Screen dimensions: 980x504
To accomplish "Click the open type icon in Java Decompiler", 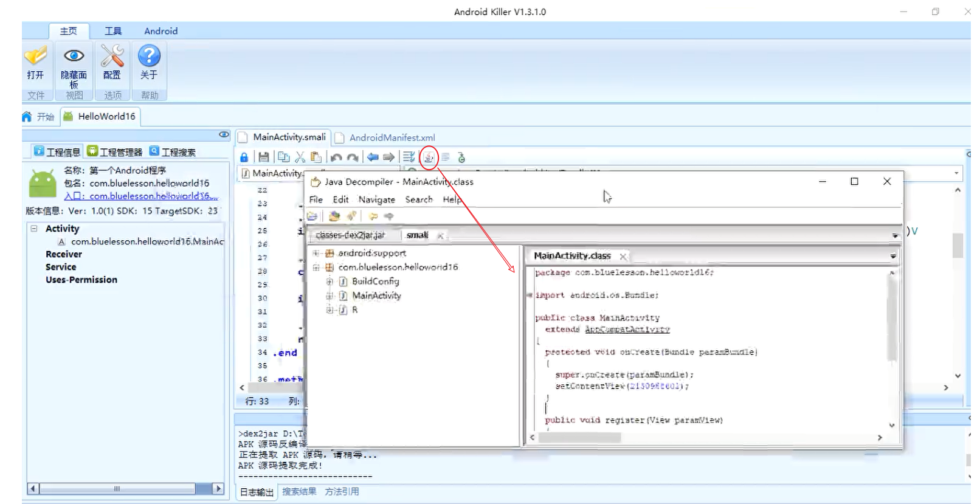I will [334, 216].
